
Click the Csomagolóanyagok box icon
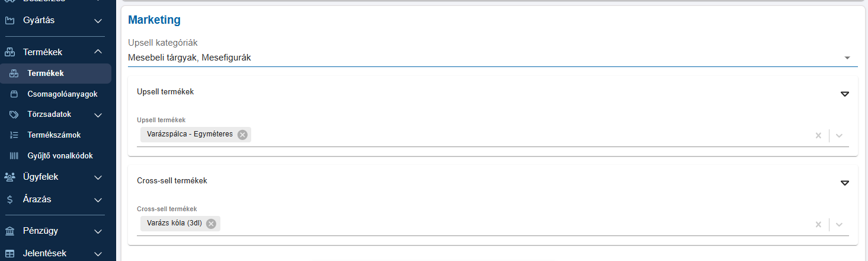[x=14, y=94]
